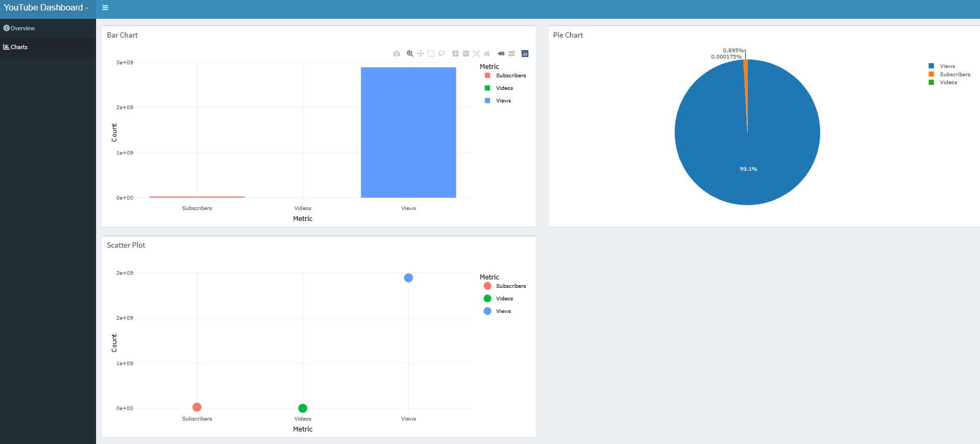This screenshot has height=444, width=980.
Task: Click the 3e+09 tick on bar chart
Action: click(125, 63)
